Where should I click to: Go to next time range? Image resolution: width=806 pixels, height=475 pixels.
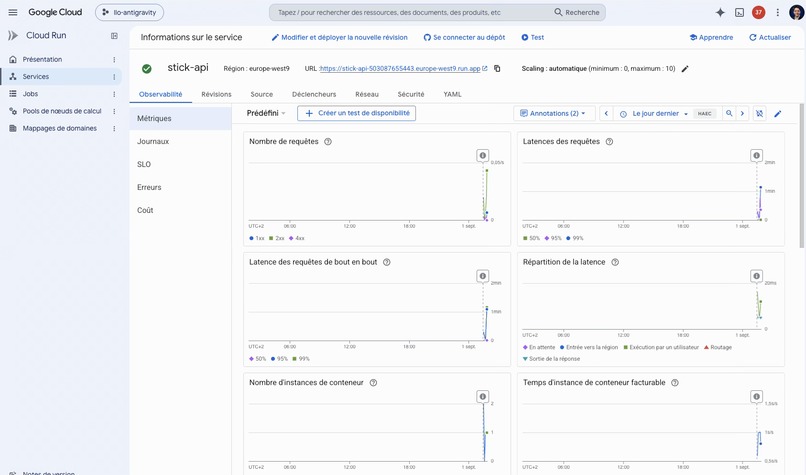[x=742, y=114]
